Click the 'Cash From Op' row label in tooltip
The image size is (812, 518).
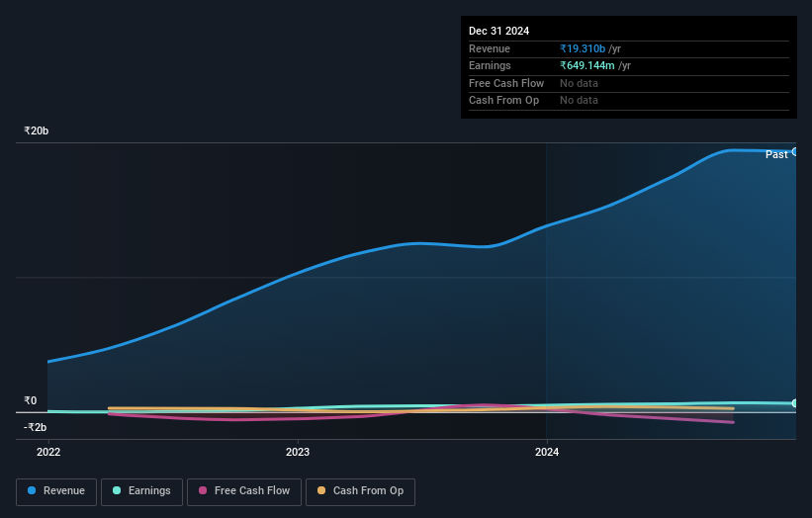(503, 101)
